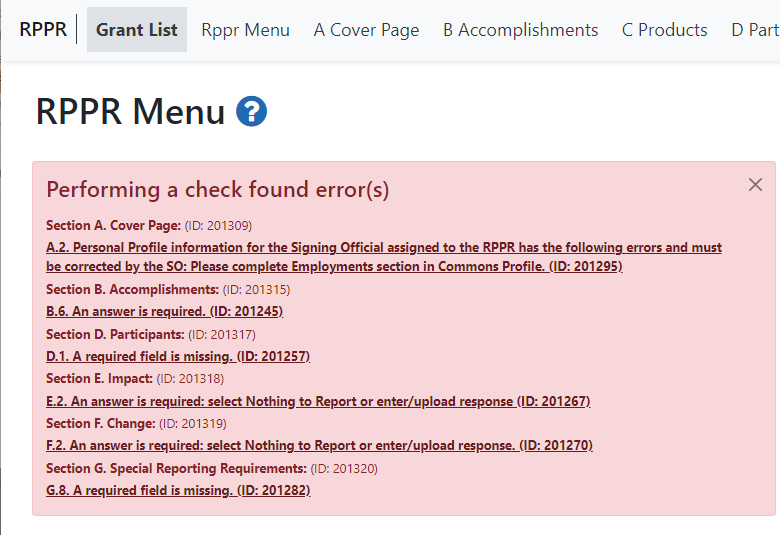Open the B Accomplishments tab

point(520,30)
